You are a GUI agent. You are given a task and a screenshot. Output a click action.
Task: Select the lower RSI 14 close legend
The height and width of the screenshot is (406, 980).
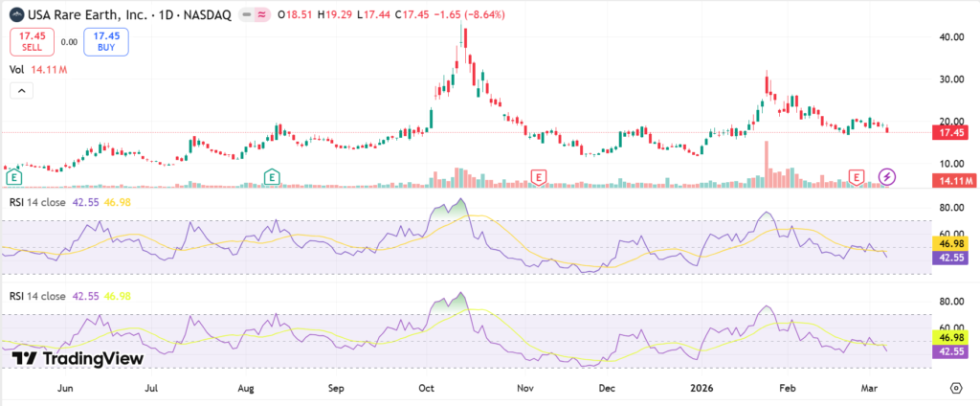click(39, 296)
